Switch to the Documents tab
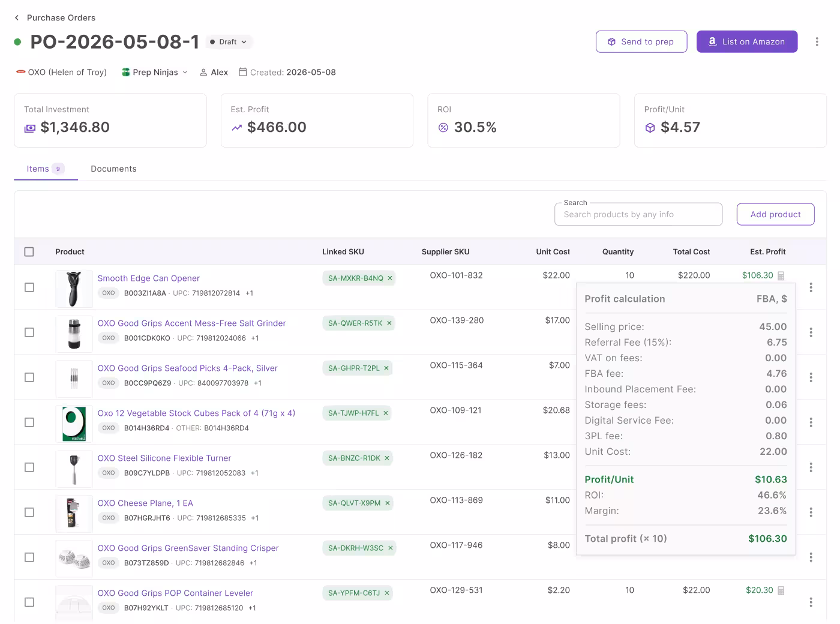The height and width of the screenshot is (624, 840). tap(113, 169)
